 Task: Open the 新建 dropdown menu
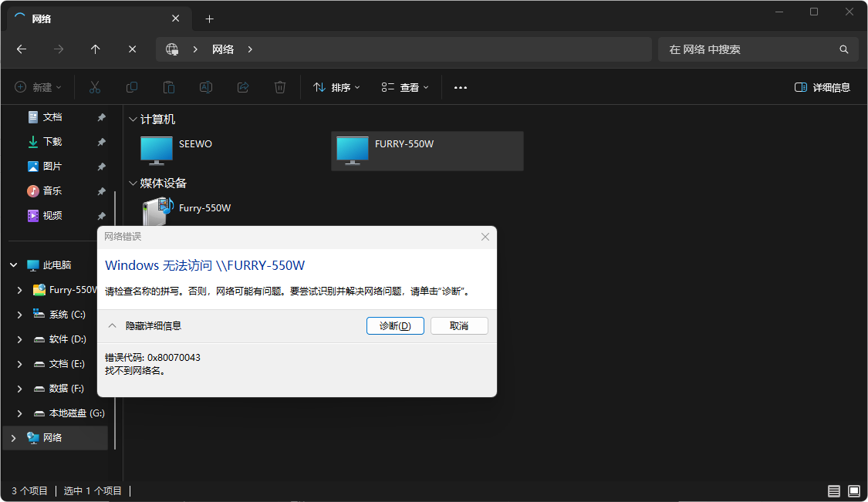pyautogui.click(x=38, y=87)
